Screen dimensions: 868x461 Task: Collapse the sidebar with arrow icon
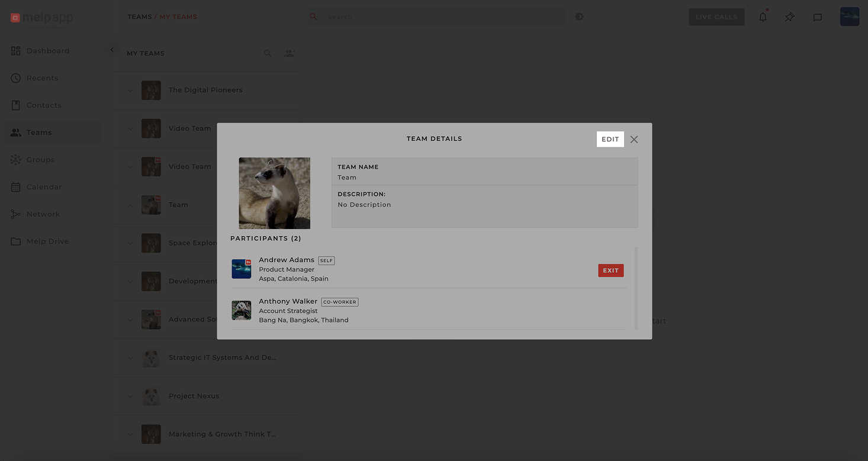[112, 50]
